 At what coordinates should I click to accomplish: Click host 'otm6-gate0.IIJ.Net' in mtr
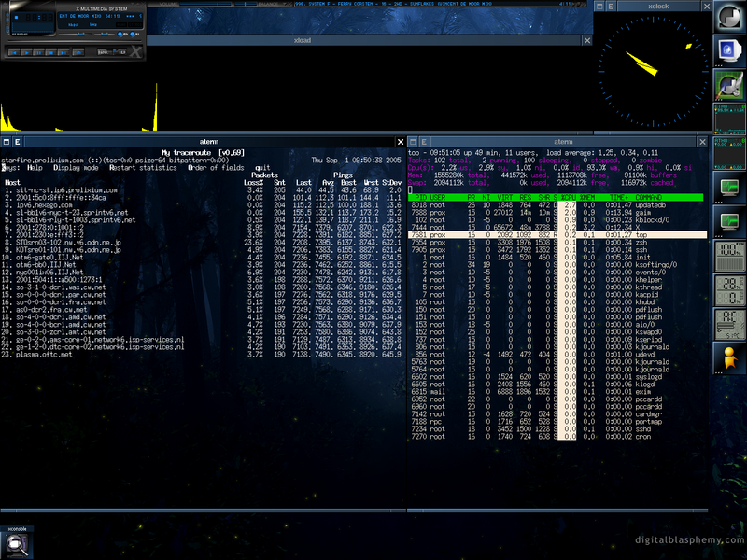49,258
